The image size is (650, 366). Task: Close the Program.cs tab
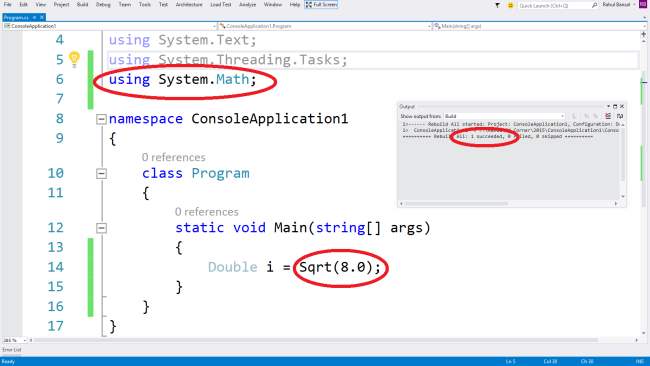[x=41, y=17]
